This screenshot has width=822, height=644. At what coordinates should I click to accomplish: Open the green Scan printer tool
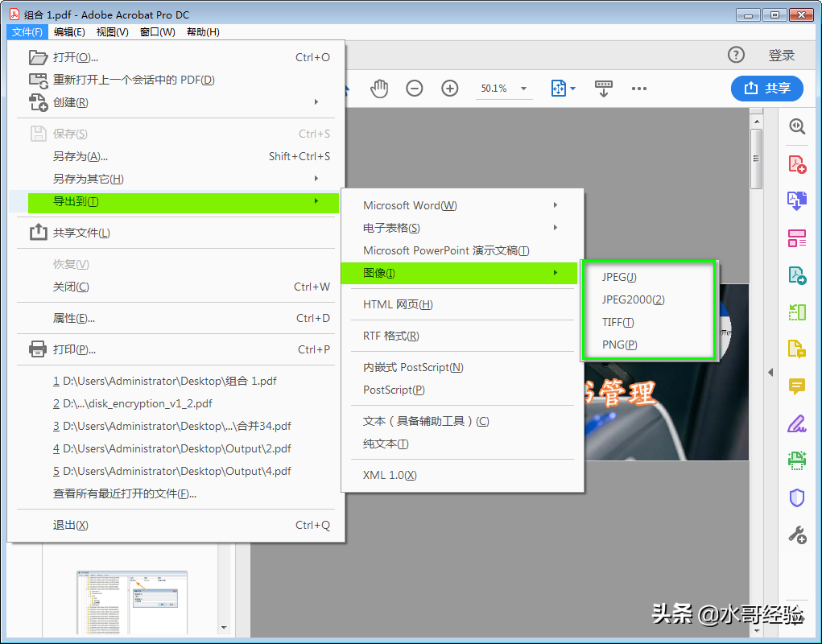click(797, 460)
